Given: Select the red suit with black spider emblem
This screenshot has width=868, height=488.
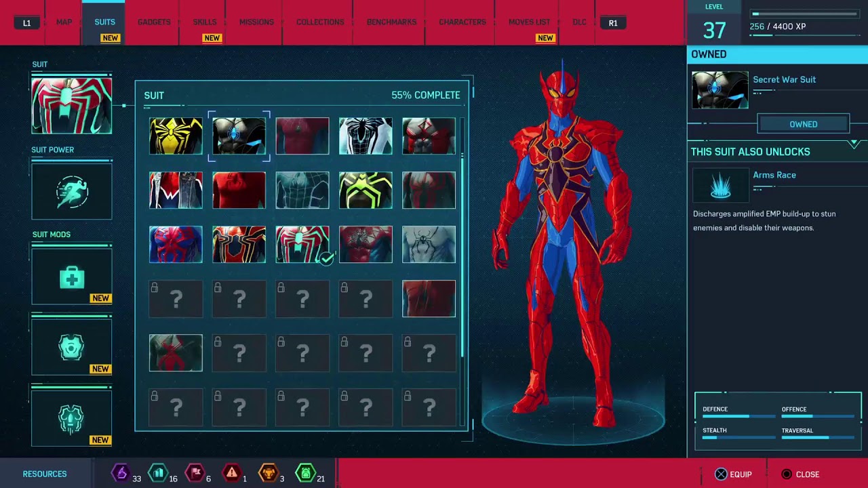Looking at the screenshot, I should (x=366, y=244).
